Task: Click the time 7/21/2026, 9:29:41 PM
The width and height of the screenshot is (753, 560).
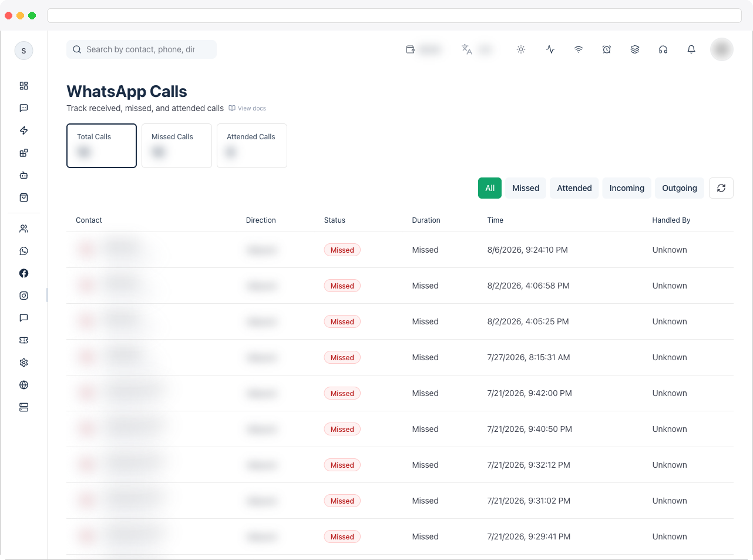Action: pos(529,536)
